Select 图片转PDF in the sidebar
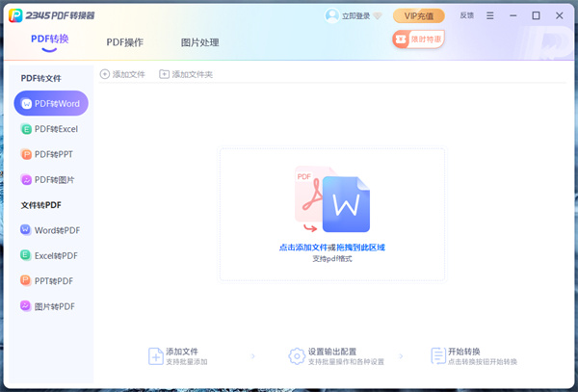The width and height of the screenshot is (578, 392). click(52, 306)
